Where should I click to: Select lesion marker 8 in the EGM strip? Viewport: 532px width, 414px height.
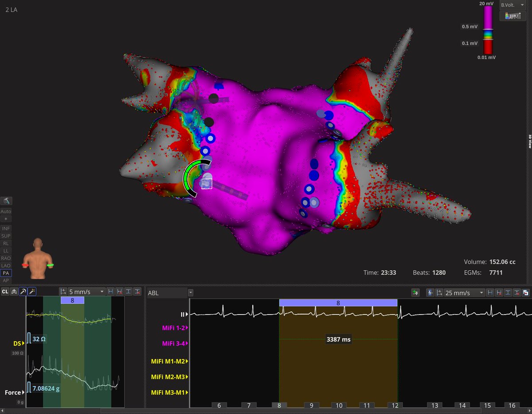(338, 303)
